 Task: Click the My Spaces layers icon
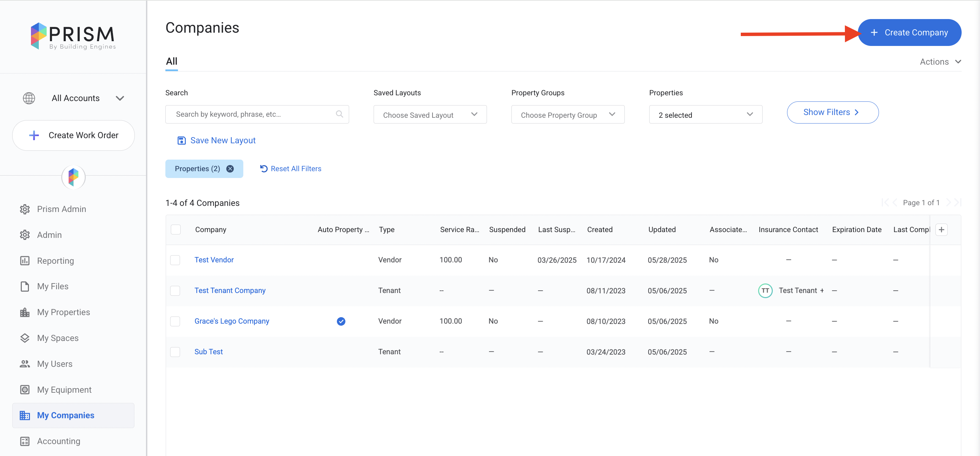[25, 338]
